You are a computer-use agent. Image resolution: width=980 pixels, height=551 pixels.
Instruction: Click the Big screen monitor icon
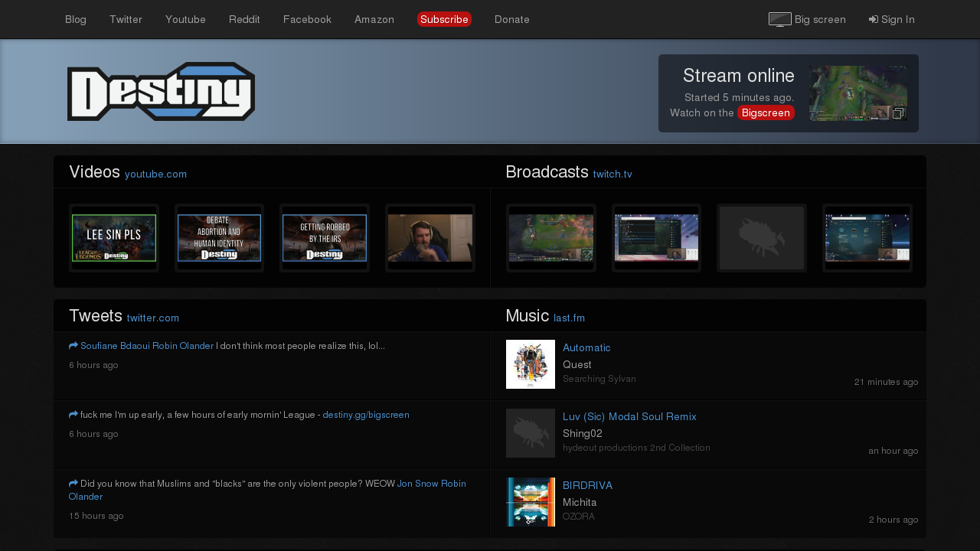[x=779, y=19]
